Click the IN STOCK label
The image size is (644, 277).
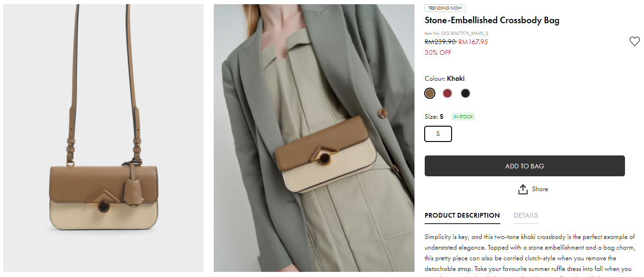click(x=463, y=117)
